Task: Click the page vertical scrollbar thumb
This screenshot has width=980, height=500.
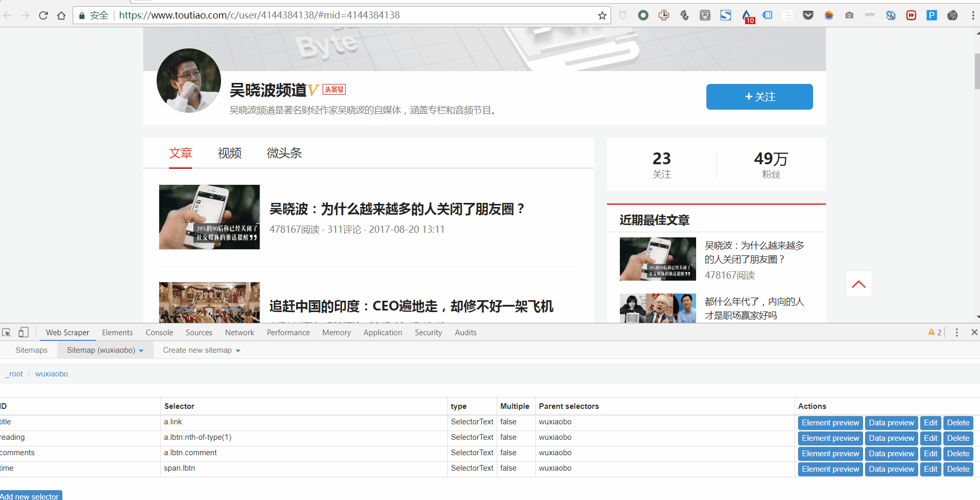Action: pos(977,71)
